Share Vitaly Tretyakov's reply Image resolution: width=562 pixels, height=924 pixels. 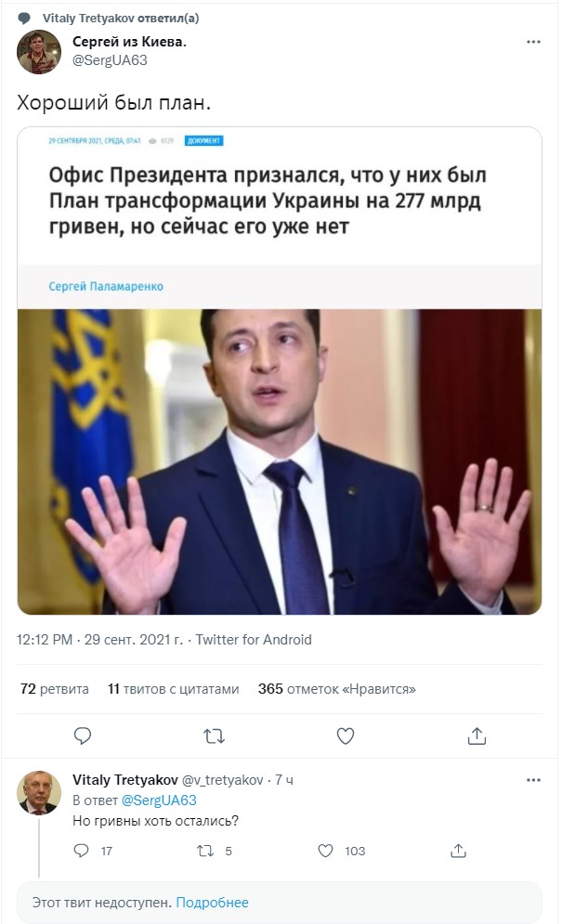pyautogui.click(x=458, y=851)
